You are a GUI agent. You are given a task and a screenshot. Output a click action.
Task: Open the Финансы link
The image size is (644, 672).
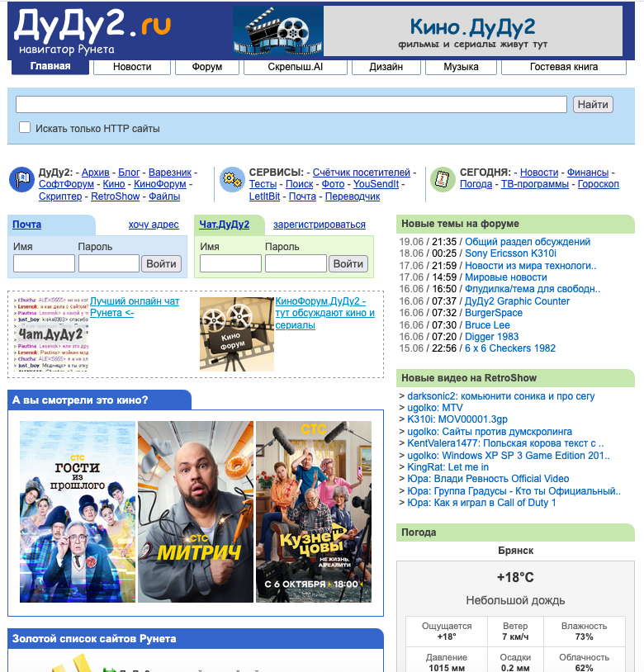[x=588, y=173]
